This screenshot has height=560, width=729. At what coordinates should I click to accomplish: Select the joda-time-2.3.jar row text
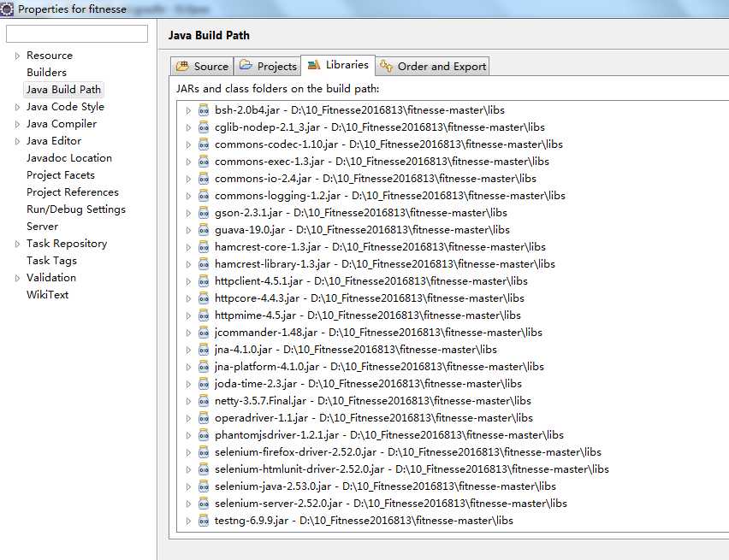(x=368, y=384)
